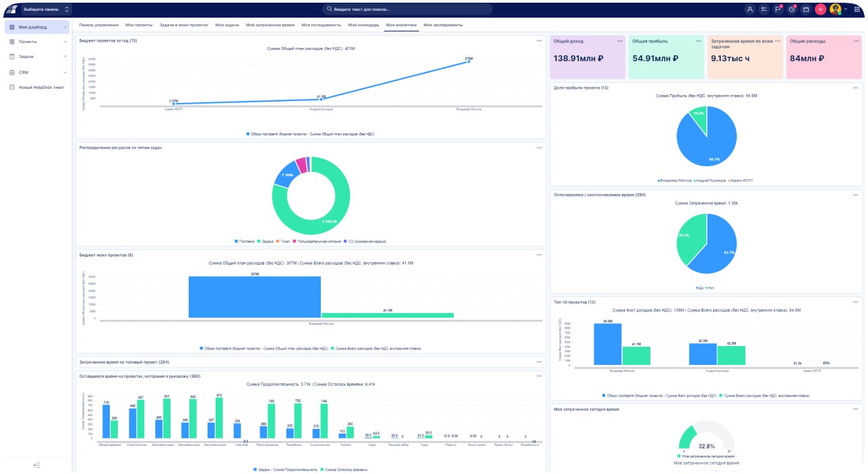Open the calendar icon in header
This screenshot has height=474, width=868.
click(805, 9)
